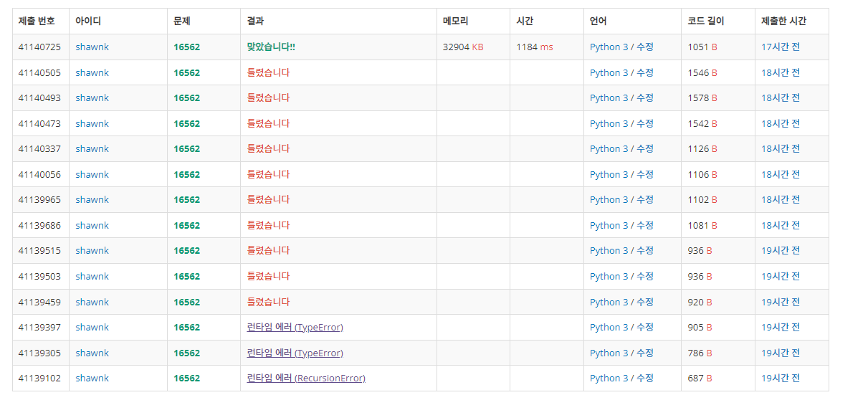Click 수정 for submission 41140505
Viewport: 868px width, 395px height.
coord(645,72)
